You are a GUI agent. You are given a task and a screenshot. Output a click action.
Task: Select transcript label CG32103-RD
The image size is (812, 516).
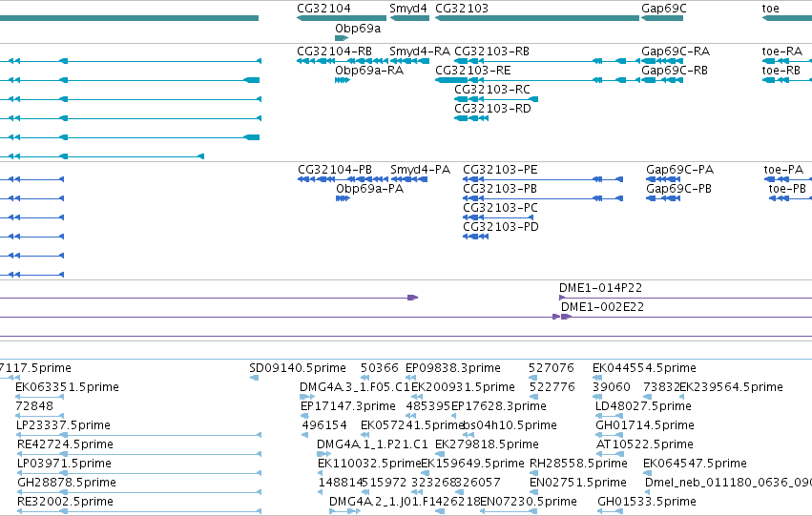tap(492, 109)
